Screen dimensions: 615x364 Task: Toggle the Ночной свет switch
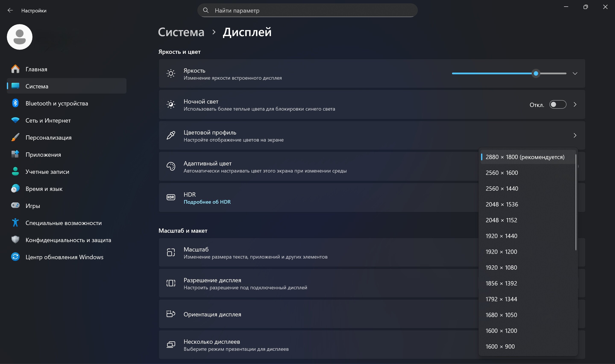(558, 104)
